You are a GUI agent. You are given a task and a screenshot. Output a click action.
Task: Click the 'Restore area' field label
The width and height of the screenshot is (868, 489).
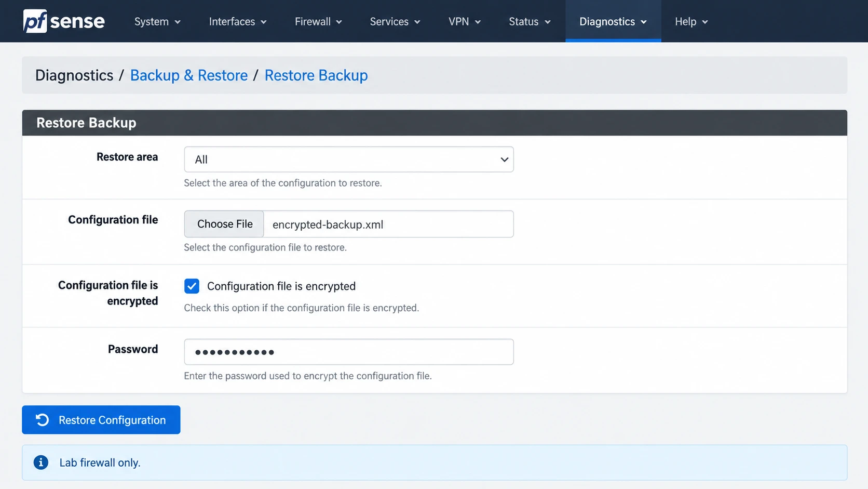tap(127, 157)
